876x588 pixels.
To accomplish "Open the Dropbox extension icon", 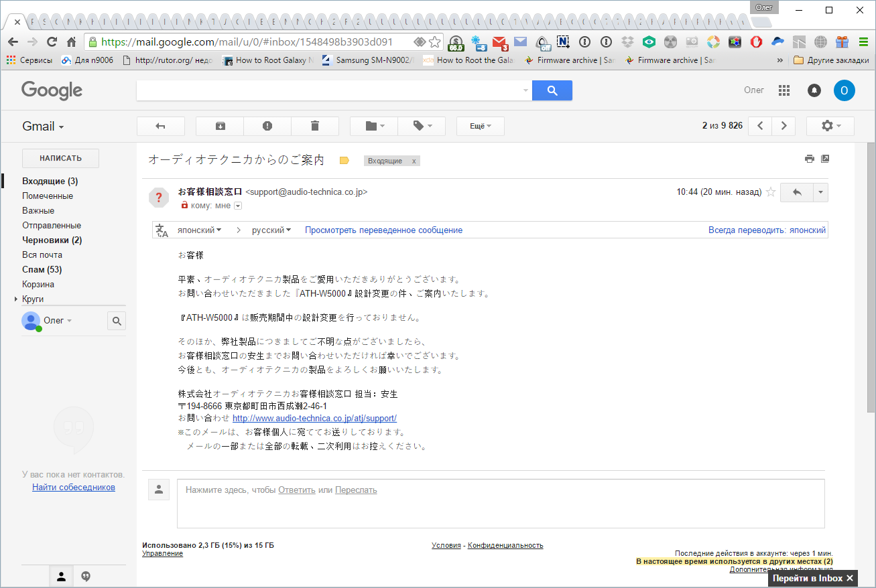I will [627, 42].
